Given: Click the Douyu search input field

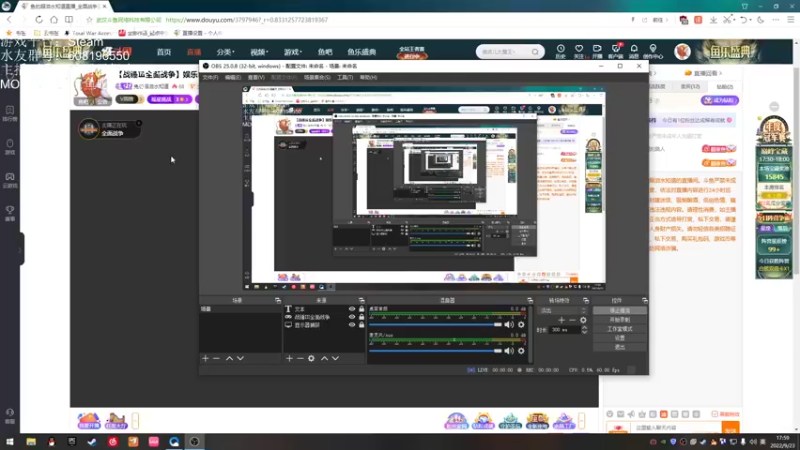Looking at the screenshot, I should [504, 52].
